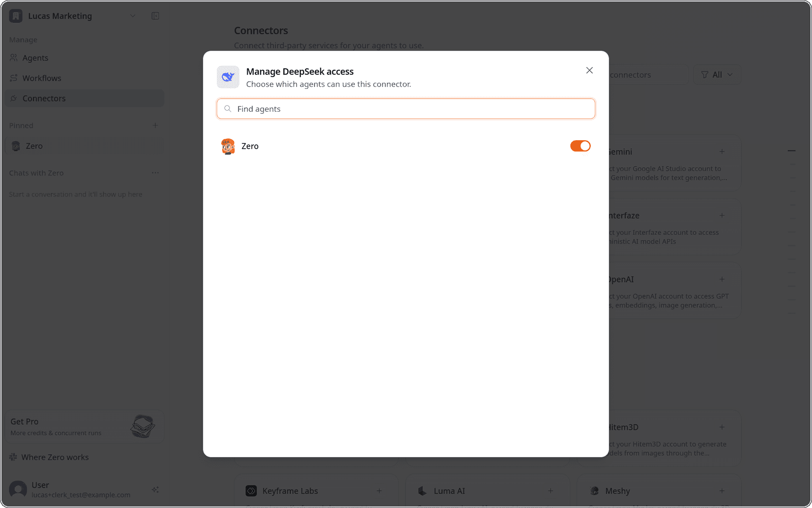Click the user avatar at bottom left
812x508 pixels.
18,490
